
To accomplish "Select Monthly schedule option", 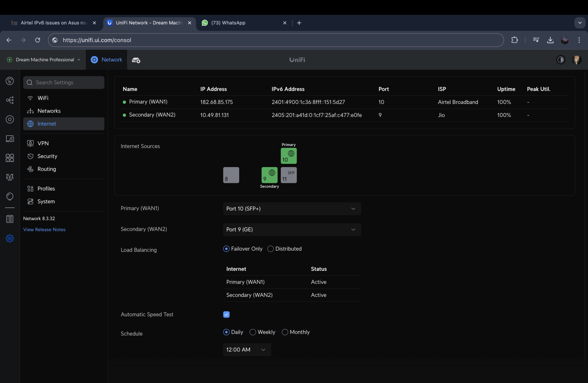I will [x=296, y=332].
